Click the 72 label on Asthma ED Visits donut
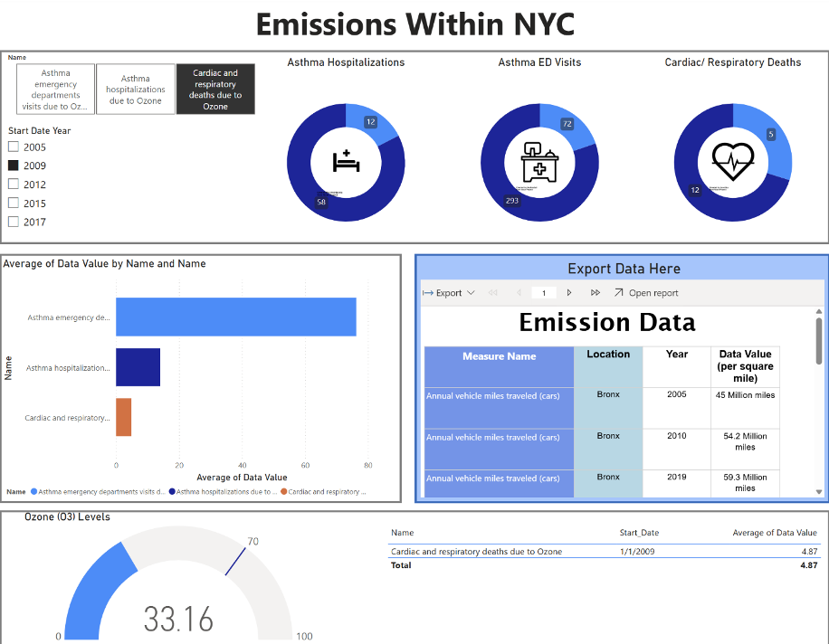This screenshot has width=829, height=644. [567, 124]
